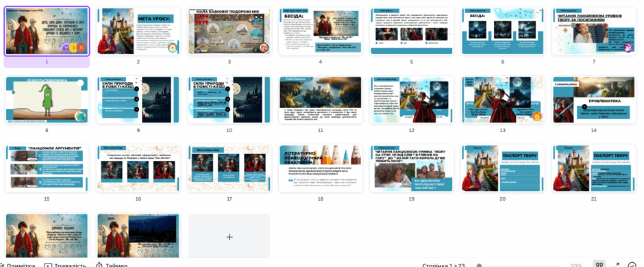
Task: Open the Примітки notes panel
Action: [x=18, y=264]
